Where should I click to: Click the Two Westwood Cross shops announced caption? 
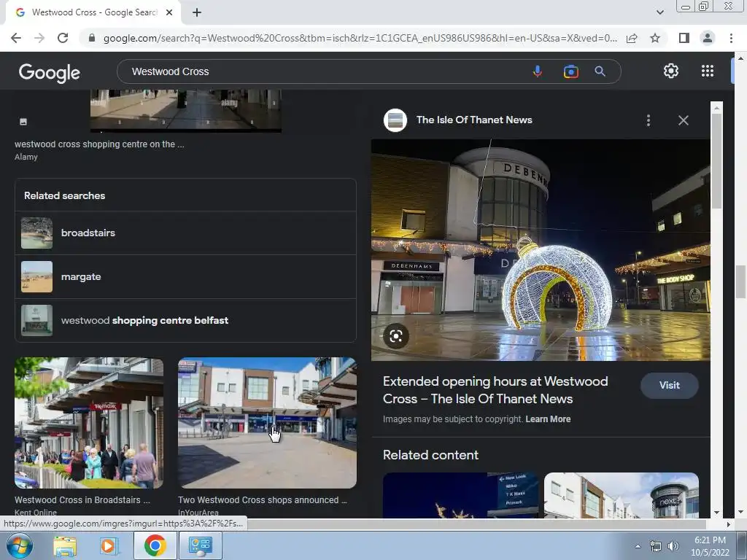pyautogui.click(x=263, y=500)
